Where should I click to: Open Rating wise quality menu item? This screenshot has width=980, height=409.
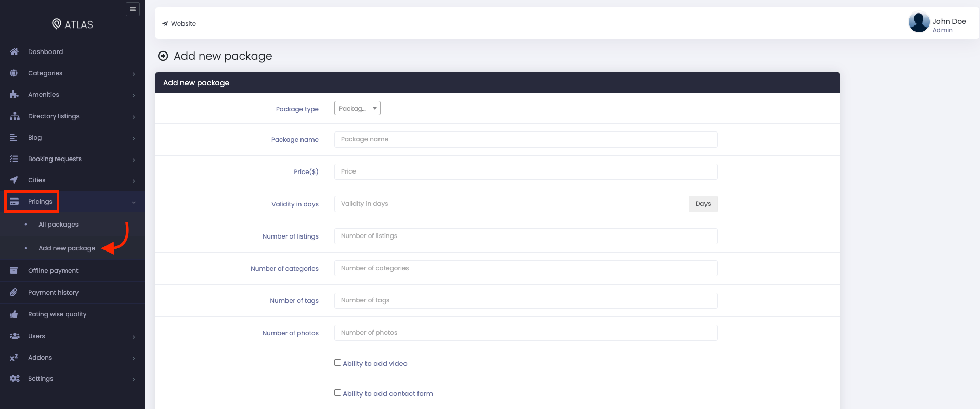pyautogui.click(x=72, y=314)
